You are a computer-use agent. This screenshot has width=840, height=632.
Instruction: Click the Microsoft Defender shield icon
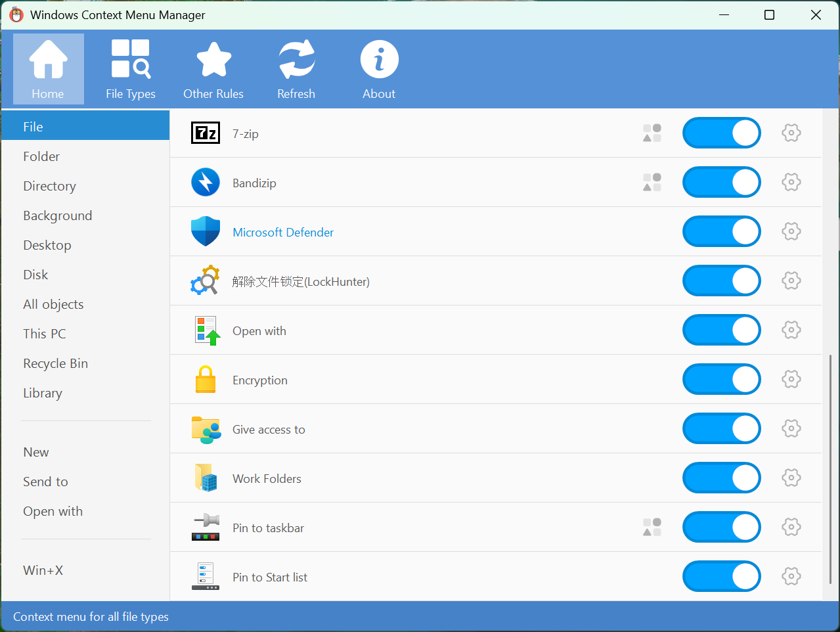pyautogui.click(x=206, y=231)
